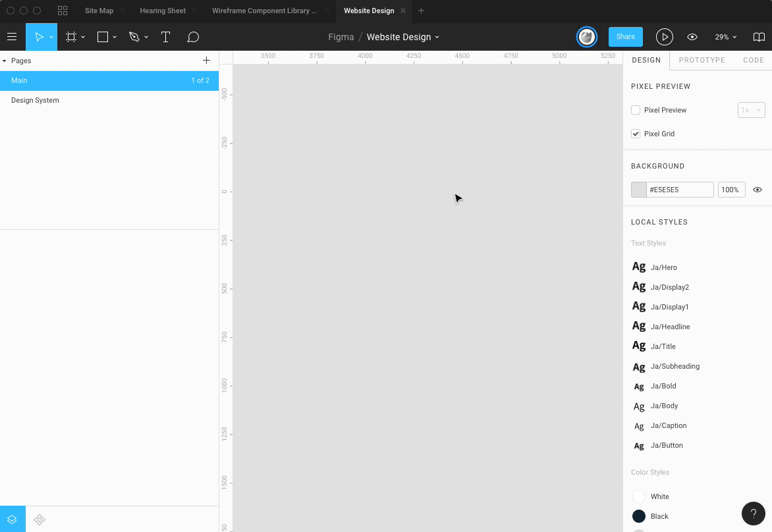Open Pen tool options dropdown arrow

[x=146, y=38]
